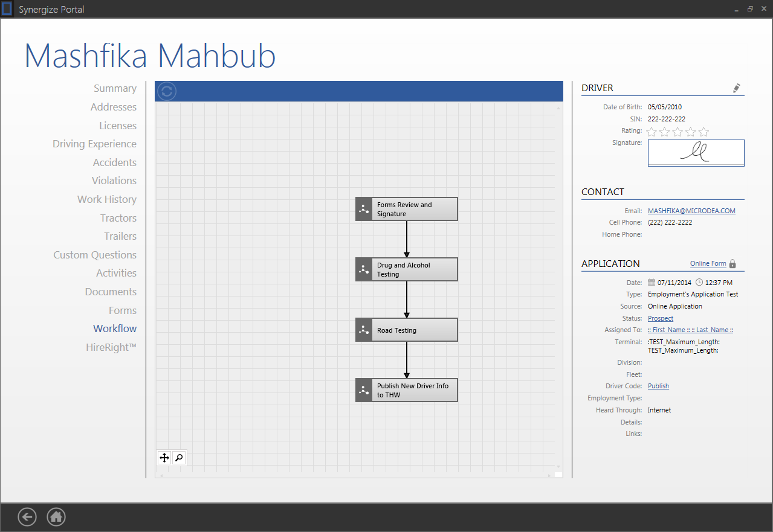Open the HireRight section
This screenshot has height=532, width=773.
pos(111,347)
